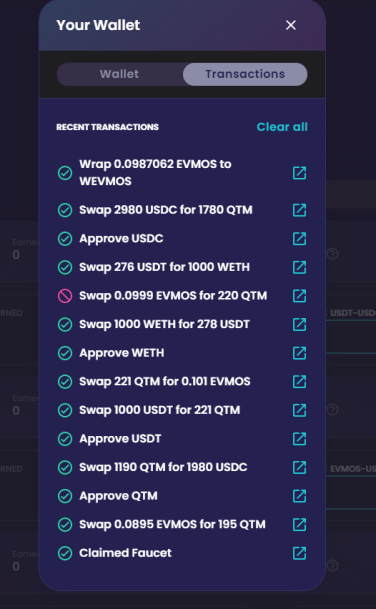Viewport: 376px width, 609px height.
Task: Click the 'Approve USDT' transaction text
Action: (120, 439)
